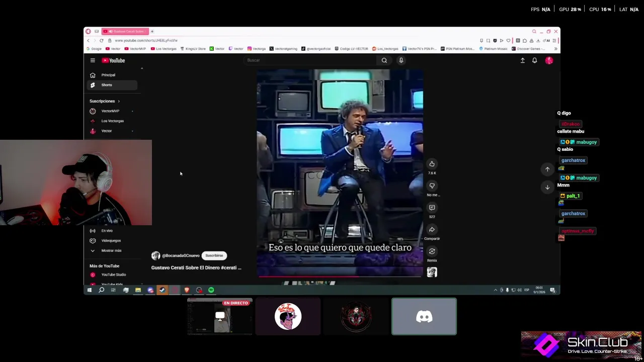Select Shorts in the sidebar
This screenshot has width=644, height=362.
[113, 85]
